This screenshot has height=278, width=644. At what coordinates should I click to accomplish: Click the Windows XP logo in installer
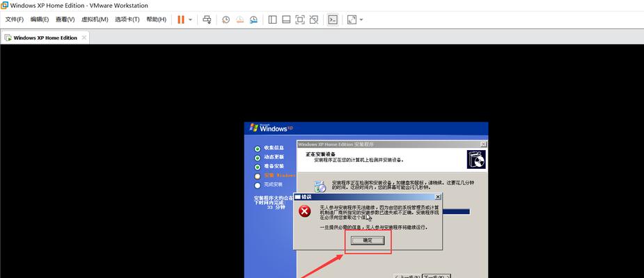pyautogui.click(x=271, y=127)
